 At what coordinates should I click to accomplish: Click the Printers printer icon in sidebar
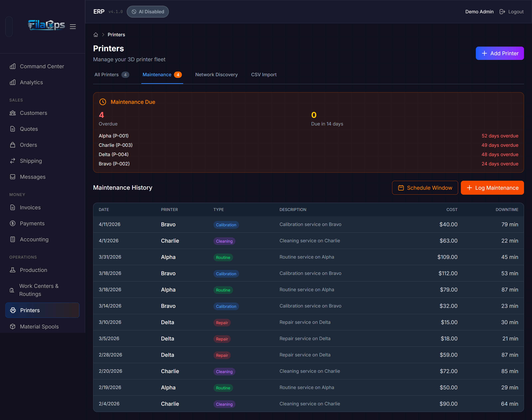pyautogui.click(x=13, y=310)
